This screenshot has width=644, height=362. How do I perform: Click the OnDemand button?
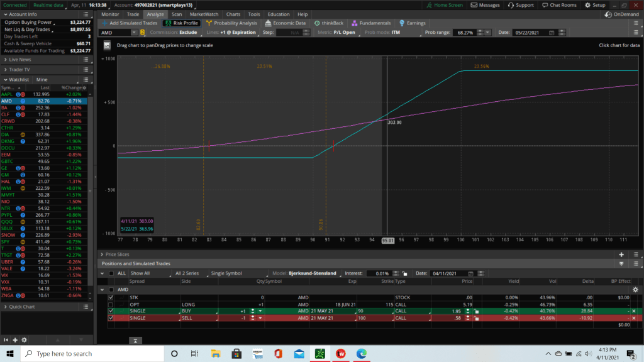(623, 14)
